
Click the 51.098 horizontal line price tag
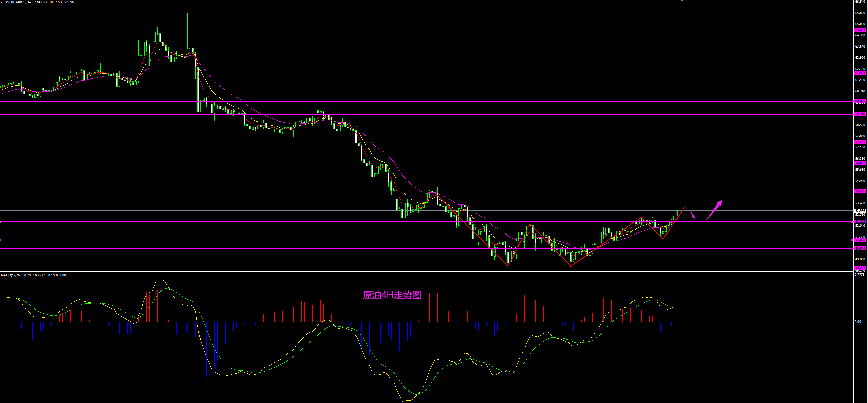tap(860, 240)
